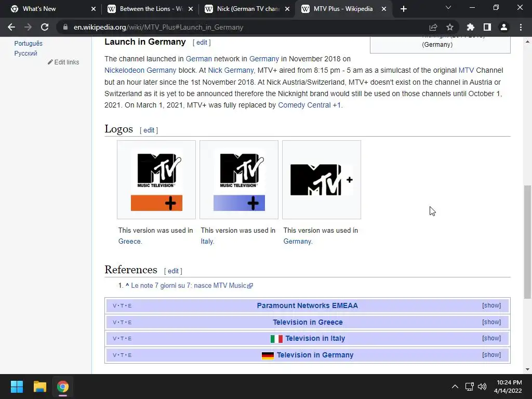Bookmark this page with the star icon

(450, 27)
